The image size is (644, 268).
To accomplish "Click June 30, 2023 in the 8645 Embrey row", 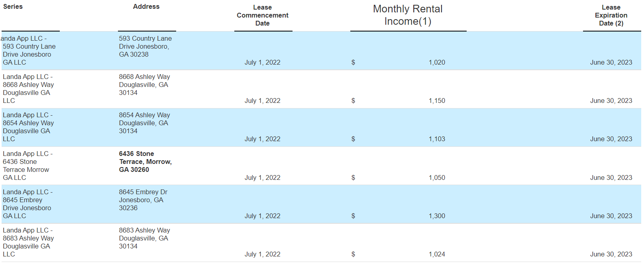I will click(x=611, y=216).
